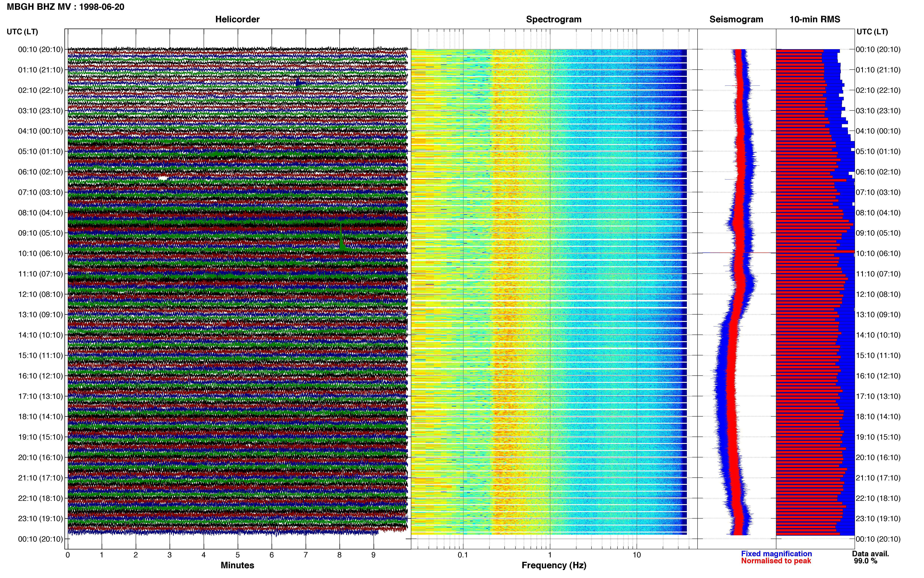This screenshot has width=924, height=578.
Task: Click the Fixed magnification legend text
Action: tap(777, 554)
